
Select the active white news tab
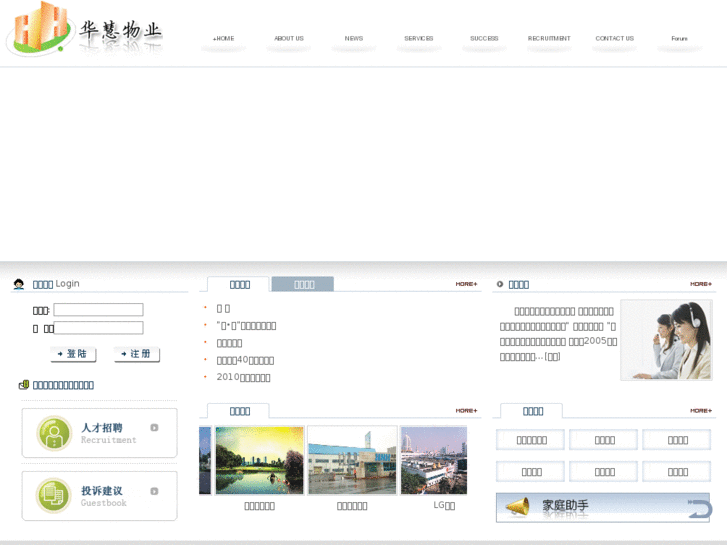click(239, 284)
